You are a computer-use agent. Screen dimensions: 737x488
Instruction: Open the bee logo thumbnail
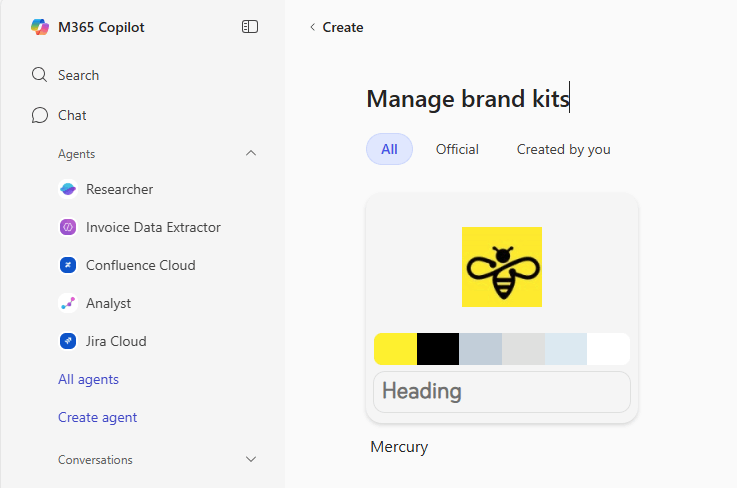(x=502, y=267)
